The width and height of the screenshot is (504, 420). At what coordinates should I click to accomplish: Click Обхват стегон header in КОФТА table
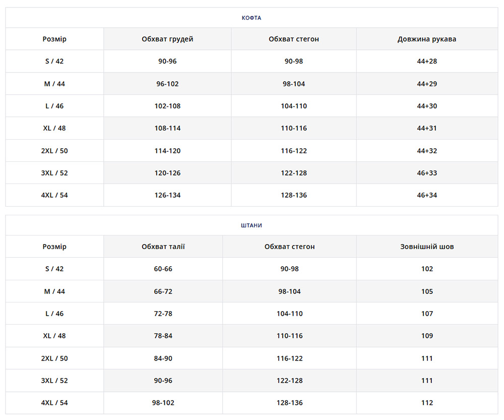point(294,39)
